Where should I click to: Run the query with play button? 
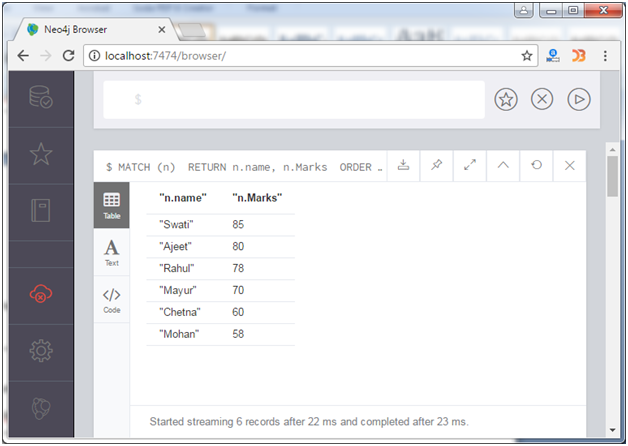[x=578, y=100]
